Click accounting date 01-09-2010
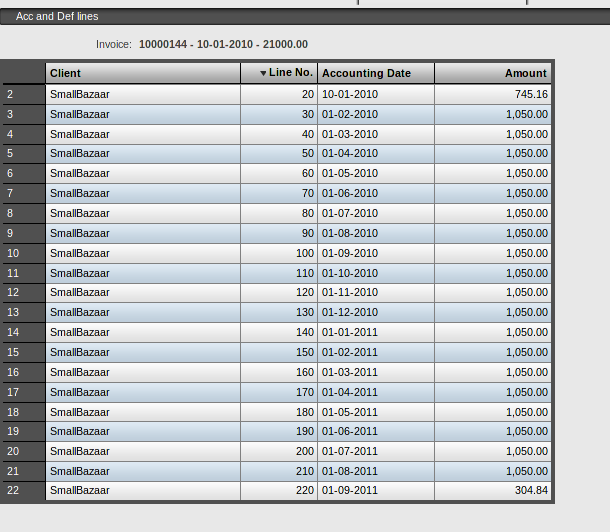The width and height of the screenshot is (610, 532). tap(376, 253)
